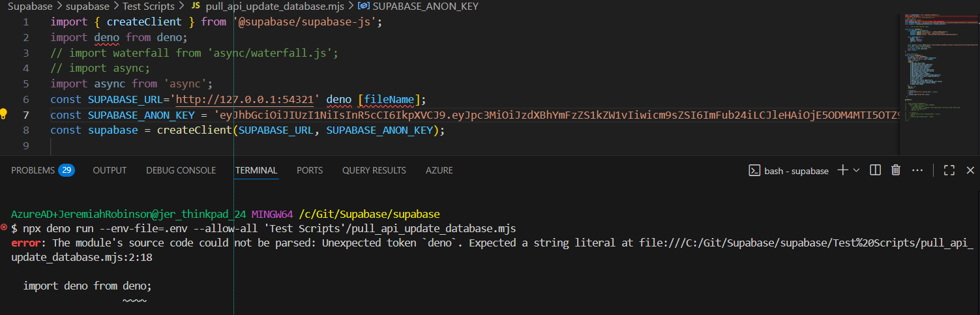Switch to the OUTPUT tab

[110, 170]
